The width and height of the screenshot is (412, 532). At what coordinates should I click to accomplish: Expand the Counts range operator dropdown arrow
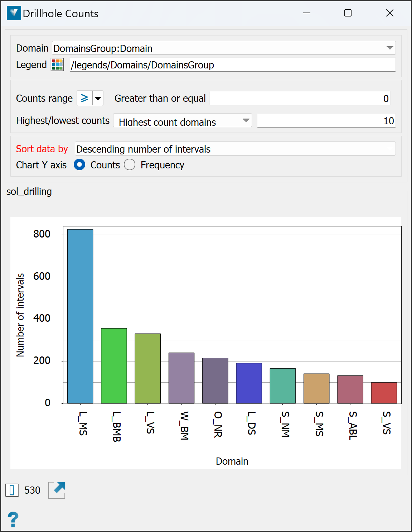pyautogui.click(x=98, y=98)
